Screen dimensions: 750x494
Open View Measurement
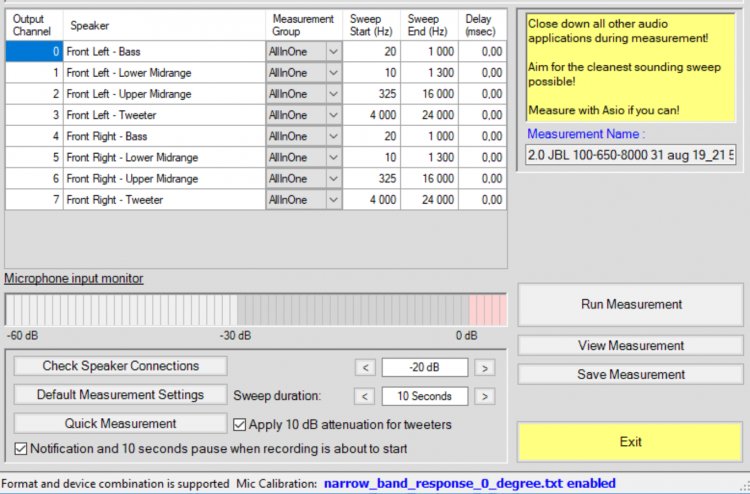click(631, 346)
